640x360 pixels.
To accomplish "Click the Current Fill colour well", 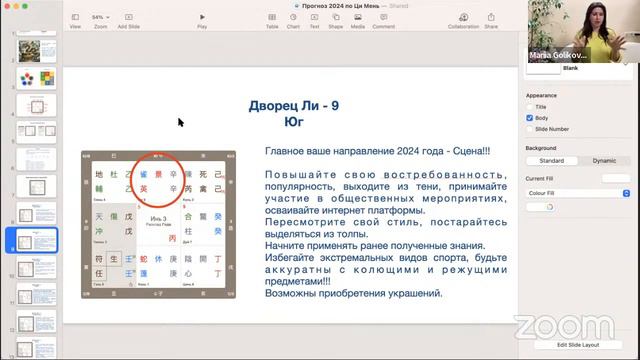I will tap(616, 178).
